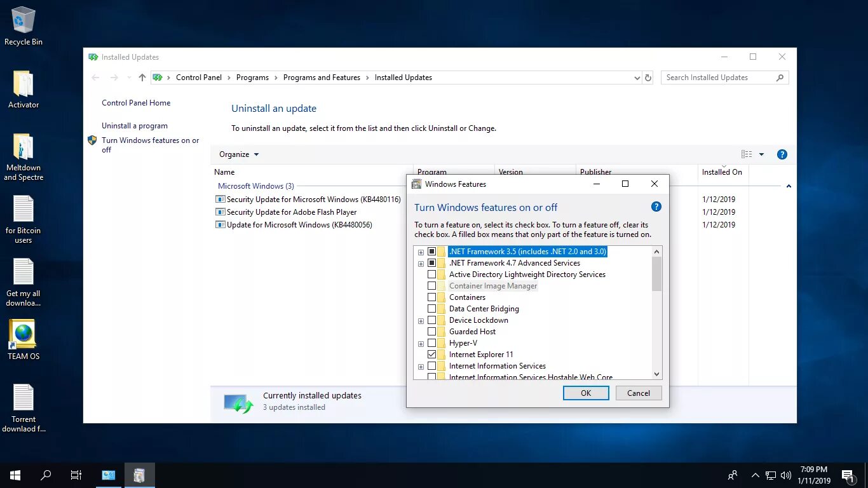Open Task View on the taskbar
Image resolution: width=868 pixels, height=488 pixels.
point(76,475)
